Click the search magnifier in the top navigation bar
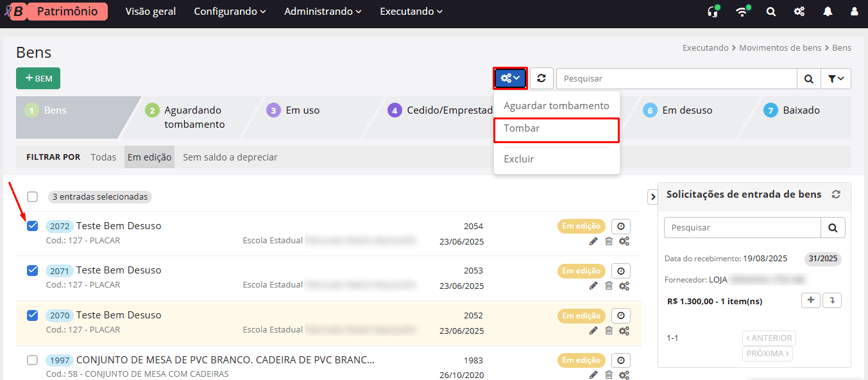The height and width of the screenshot is (380, 868). (x=770, y=11)
